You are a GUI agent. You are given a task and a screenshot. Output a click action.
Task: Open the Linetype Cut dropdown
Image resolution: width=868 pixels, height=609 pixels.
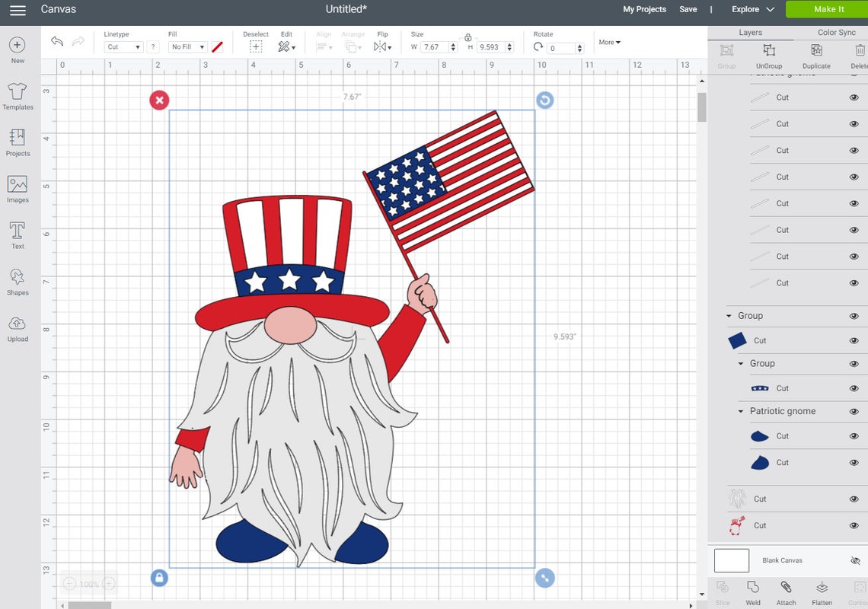click(123, 47)
